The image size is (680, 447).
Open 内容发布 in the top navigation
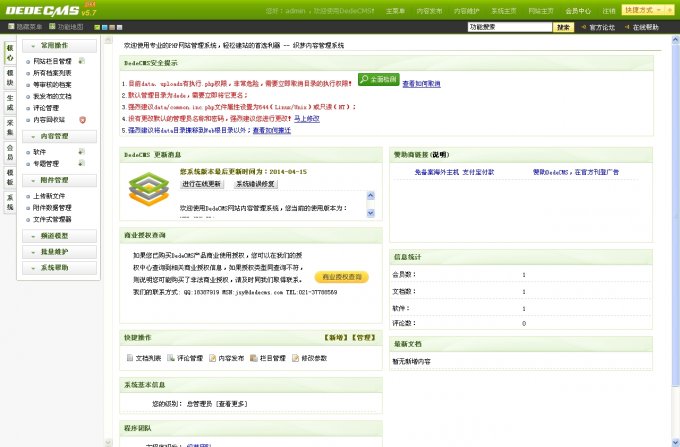point(429,11)
